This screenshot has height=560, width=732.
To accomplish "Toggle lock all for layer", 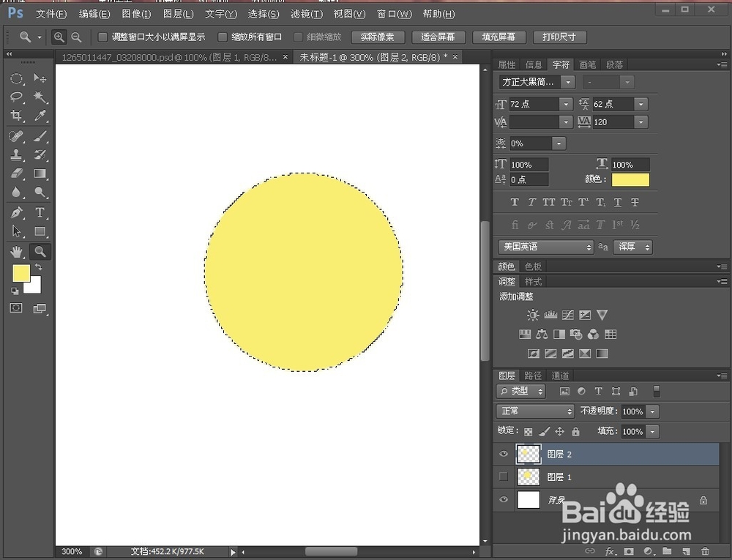I will [x=576, y=432].
